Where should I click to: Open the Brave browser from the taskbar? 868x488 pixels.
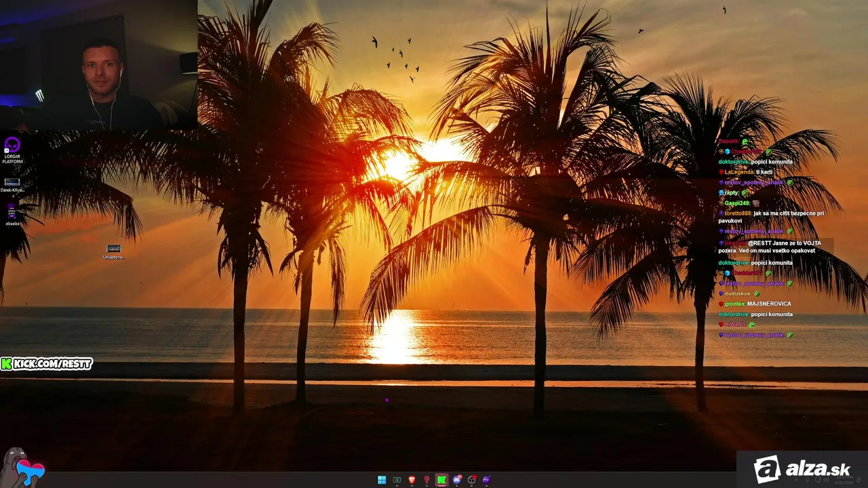(x=412, y=480)
